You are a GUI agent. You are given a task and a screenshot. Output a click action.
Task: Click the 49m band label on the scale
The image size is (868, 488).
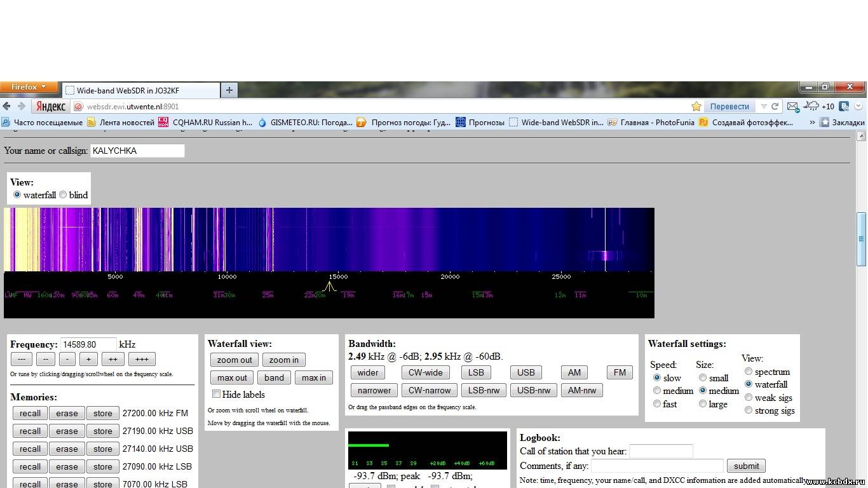coord(139,295)
